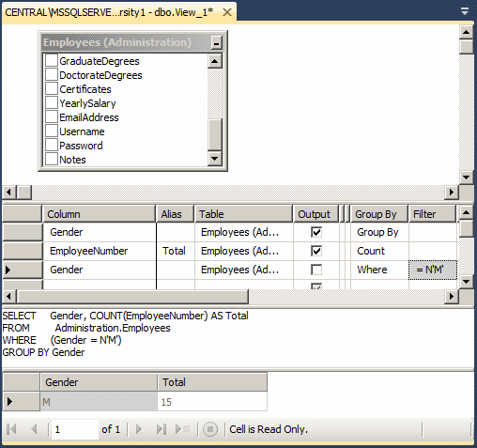This screenshot has height=448, width=477.
Task: Click the Employees table list scroll up arrow
Action: (215, 61)
